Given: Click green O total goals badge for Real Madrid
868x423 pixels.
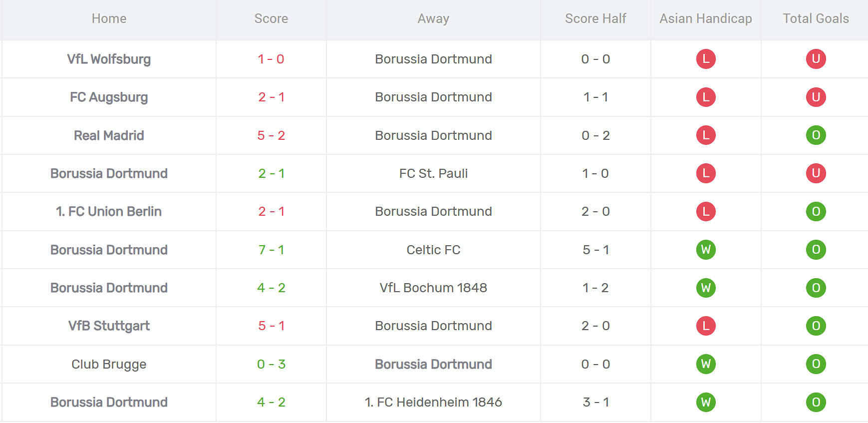Looking at the screenshot, I should (x=816, y=135).
